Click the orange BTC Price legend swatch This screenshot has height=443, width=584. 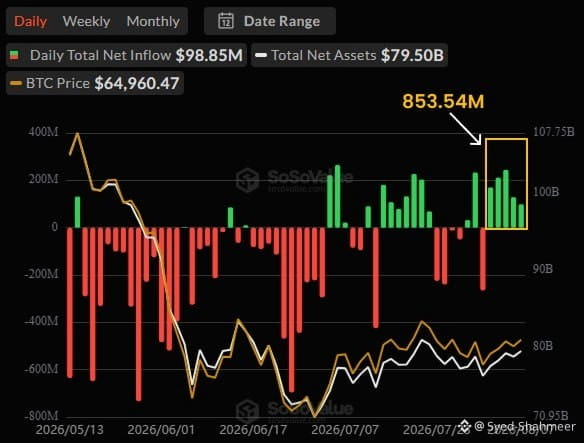coord(16,83)
